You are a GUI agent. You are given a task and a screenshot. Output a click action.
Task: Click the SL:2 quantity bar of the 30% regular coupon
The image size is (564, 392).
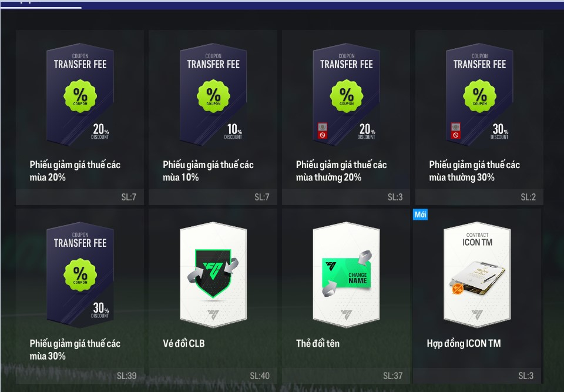point(479,197)
